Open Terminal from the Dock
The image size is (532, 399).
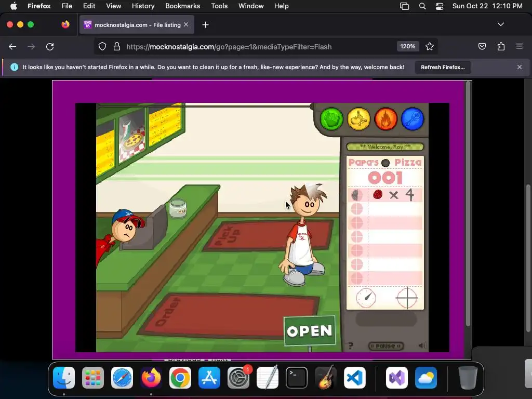[x=297, y=378]
